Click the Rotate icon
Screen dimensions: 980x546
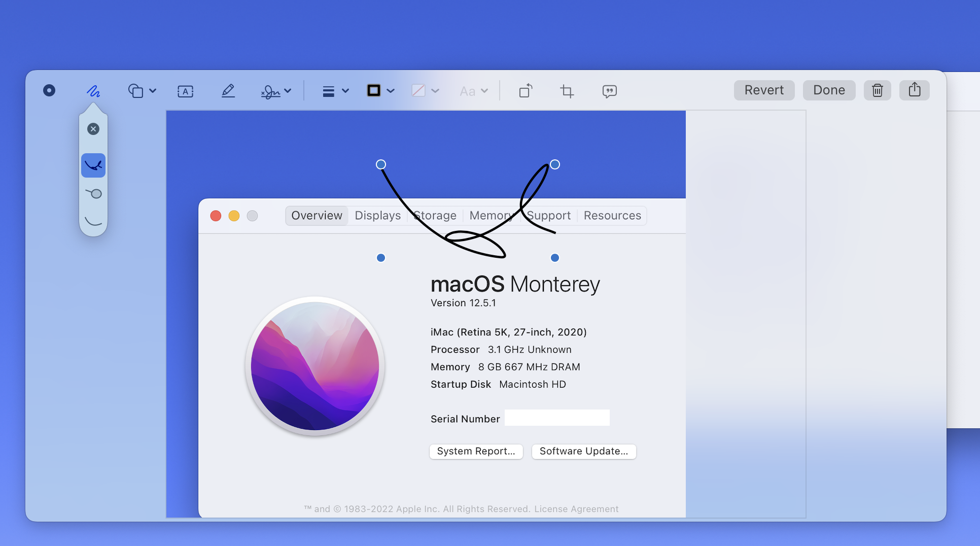point(526,90)
